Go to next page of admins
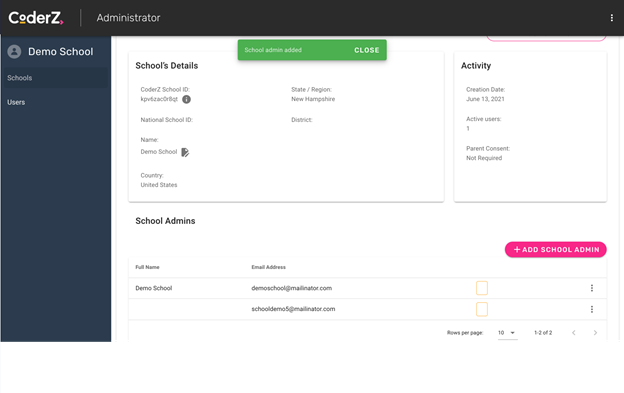Screen dimensions: 624x393 [595, 333]
